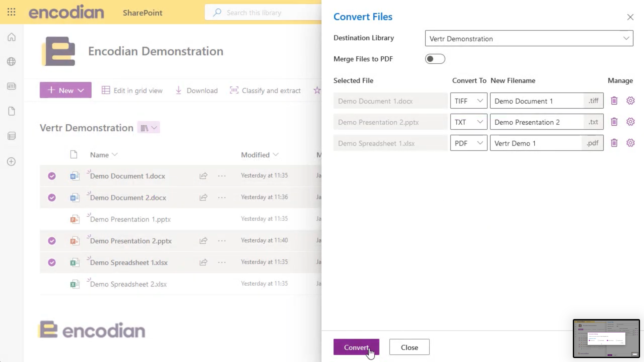Open the Modified column sort menu
Image resolution: width=644 pixels, height=362 pixels.
tap(260, 155)
